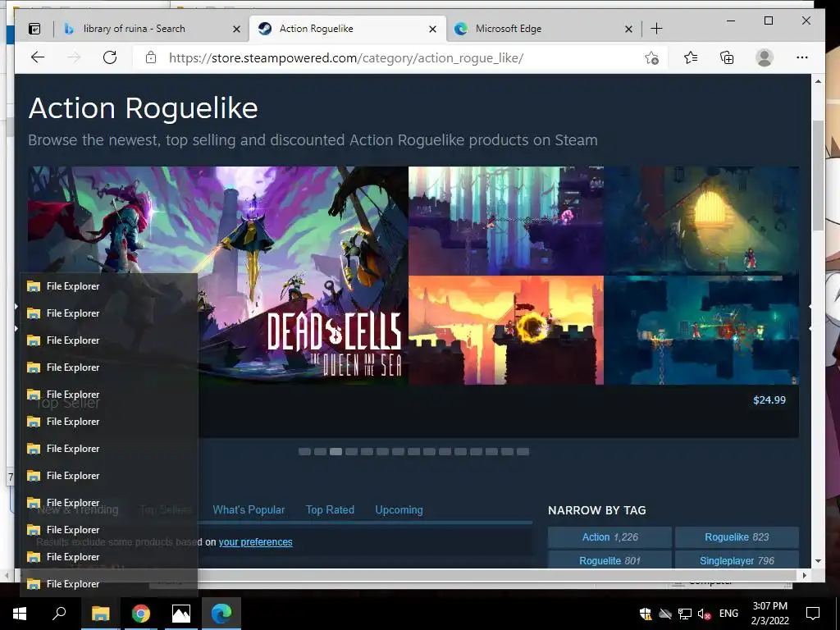
Task: Click the Microsoft Edge taskbar icon
Action: (x=221, y=614)
